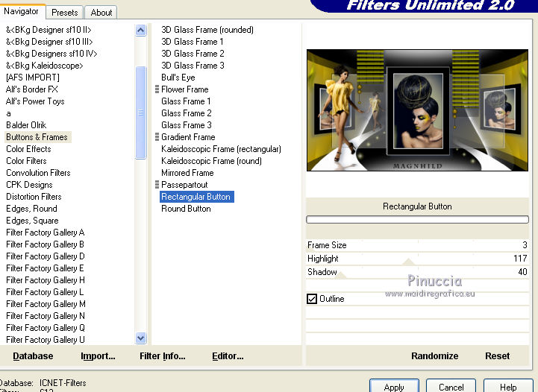Select Mirrored Frame filter

tap(187, 173)
